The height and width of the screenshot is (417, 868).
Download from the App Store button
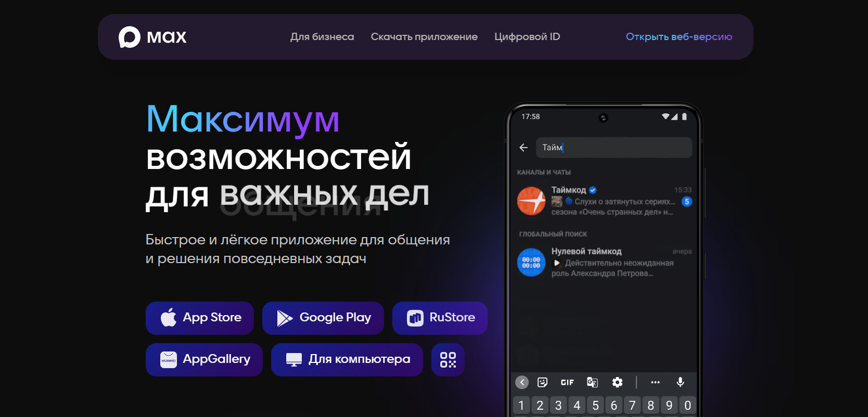[x=200, y=318]
